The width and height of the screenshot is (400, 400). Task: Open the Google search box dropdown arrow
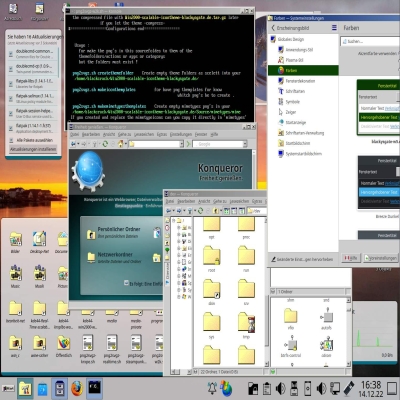(x=245, y=144)
